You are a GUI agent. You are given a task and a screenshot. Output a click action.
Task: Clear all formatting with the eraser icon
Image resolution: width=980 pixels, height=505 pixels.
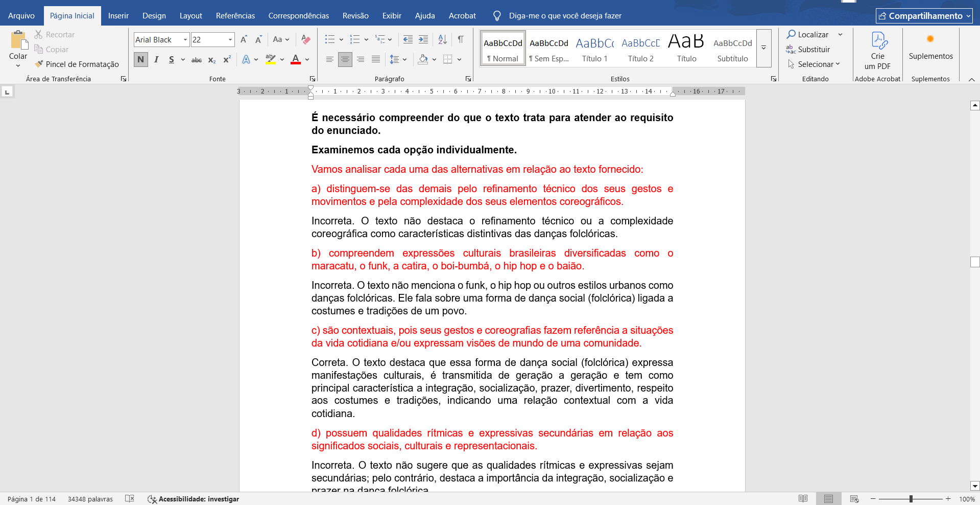click(306, 39)
